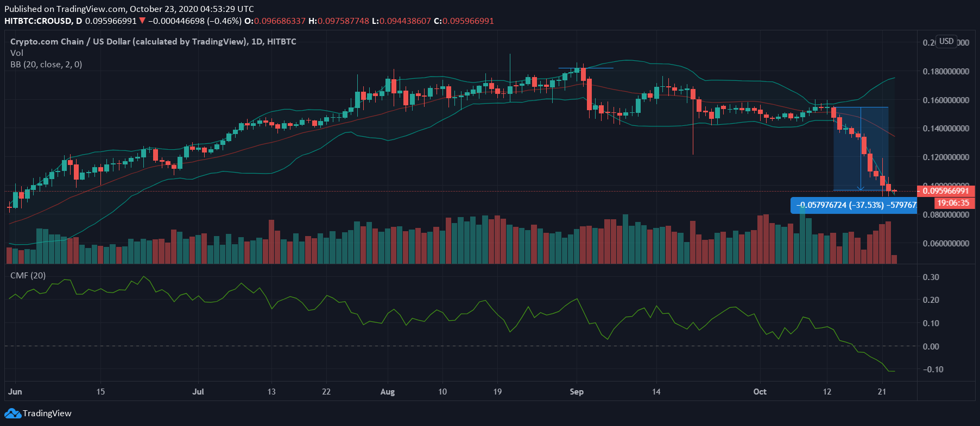Click the −0.000446698 (−0.46%) change value in header
This screenshot has width=980, height=426.
195,21
